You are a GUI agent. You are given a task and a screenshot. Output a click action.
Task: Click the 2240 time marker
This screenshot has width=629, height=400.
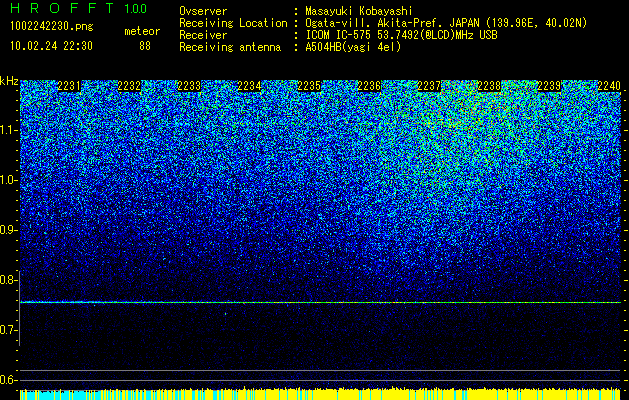click(609, 86)
